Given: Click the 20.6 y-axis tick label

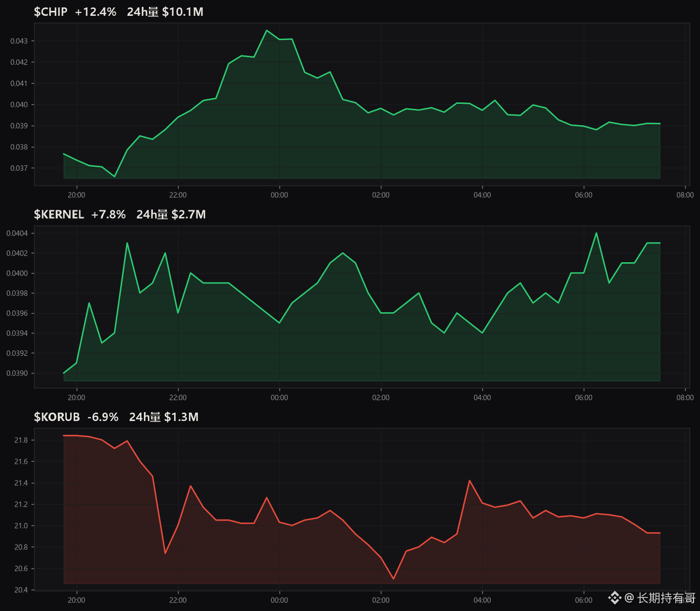Looking at the screenshot, I should point(21,569).
